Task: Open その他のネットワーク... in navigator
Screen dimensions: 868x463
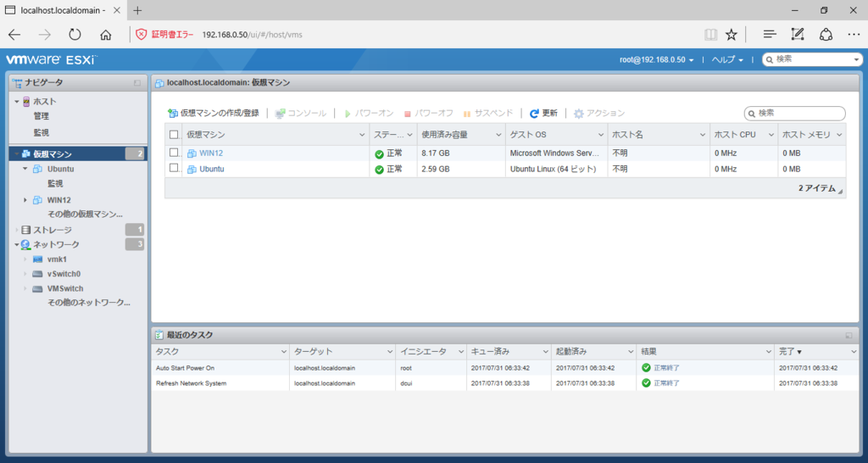Action: tap(88, 303)
